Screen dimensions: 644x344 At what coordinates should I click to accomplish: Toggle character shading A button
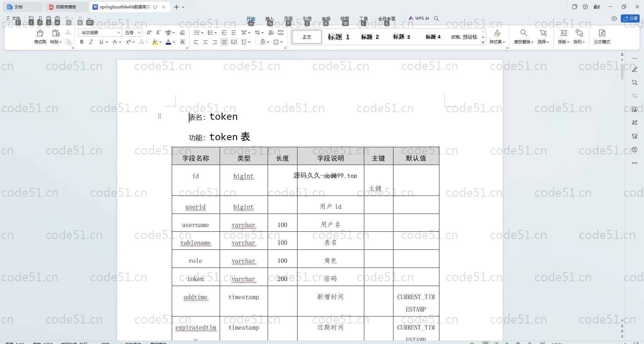[x=182, y=42]
